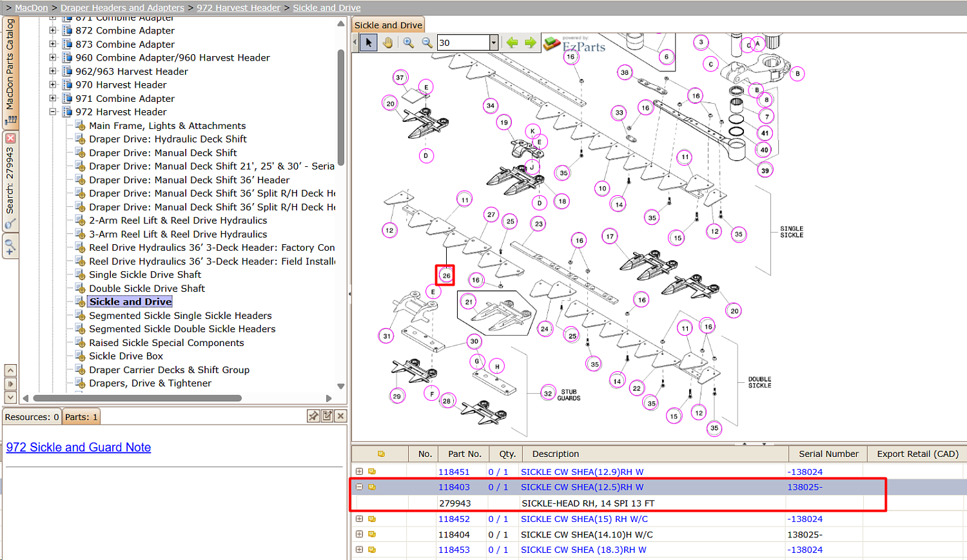
Task: Activate the hand pan tool
Action: tap(387, 43)
